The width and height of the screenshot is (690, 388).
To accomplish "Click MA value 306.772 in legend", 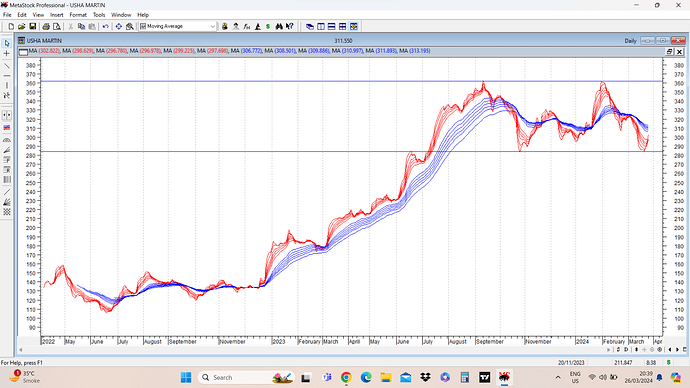I will point(251,51).
